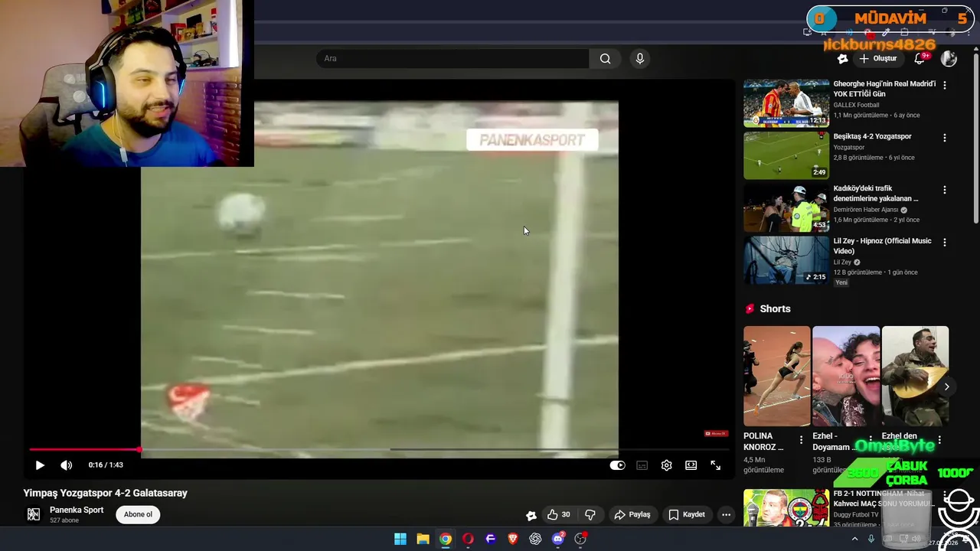Viewport: 980px width, 551px height.
Task: Click the star-shaped icon beside like
Action: point(531,515)
